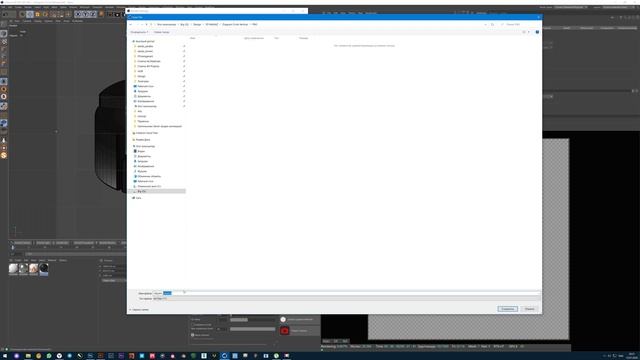640x360 pixels.
Task: Open File Explorer from taskbar
Action: pos(28,356)
